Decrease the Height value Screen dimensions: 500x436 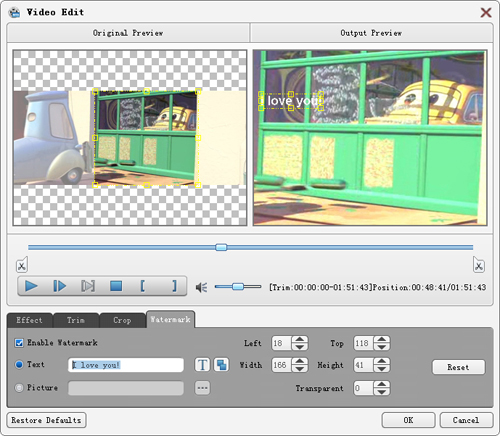pyautogui.click(x=382, y=369)
